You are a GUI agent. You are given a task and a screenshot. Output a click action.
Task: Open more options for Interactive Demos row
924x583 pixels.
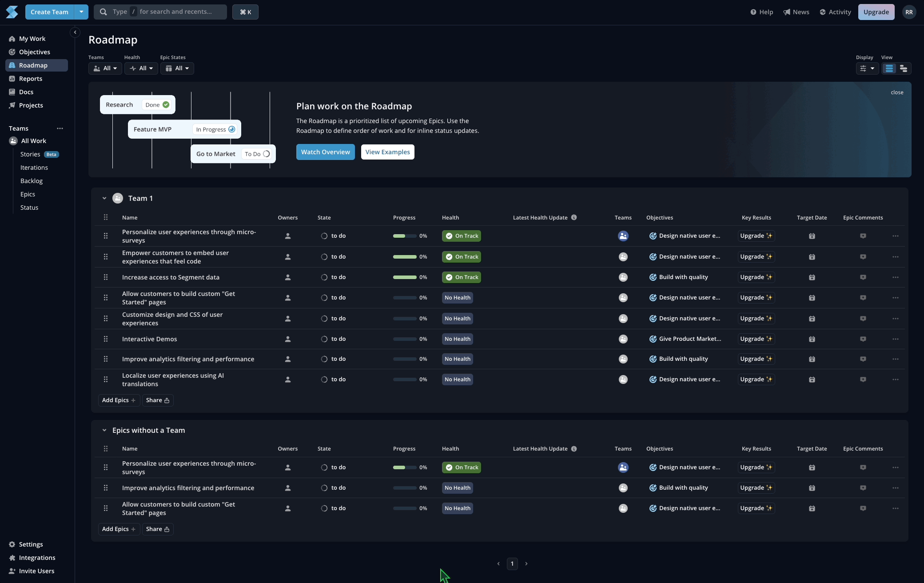click(x=895, y=339)
